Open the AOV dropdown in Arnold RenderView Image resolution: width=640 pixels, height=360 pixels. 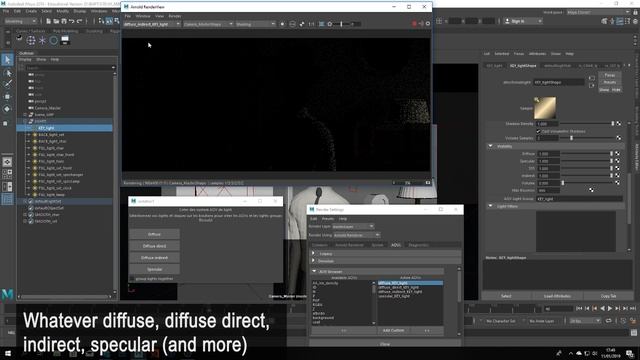pos(152,24)
